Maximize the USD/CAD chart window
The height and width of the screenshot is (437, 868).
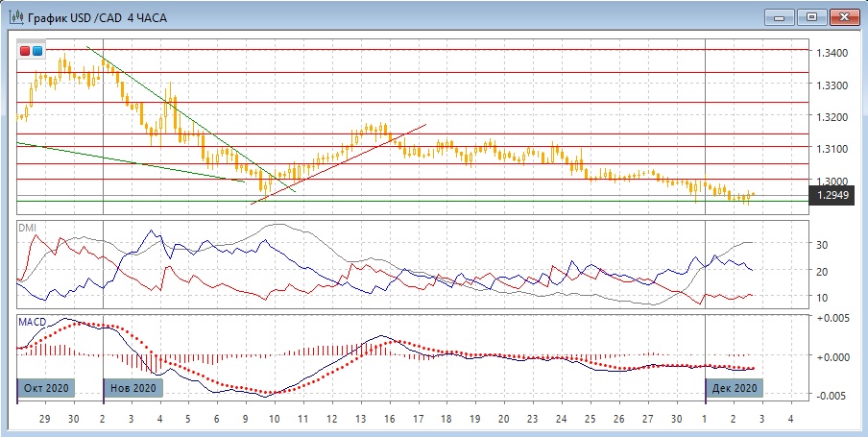(x=812, y=16)
